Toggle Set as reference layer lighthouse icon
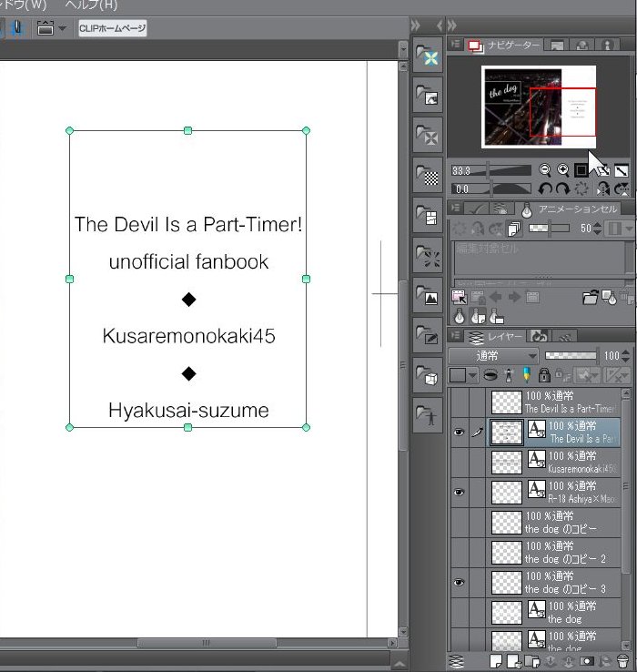The image size is (637, 672). (509, 375)
